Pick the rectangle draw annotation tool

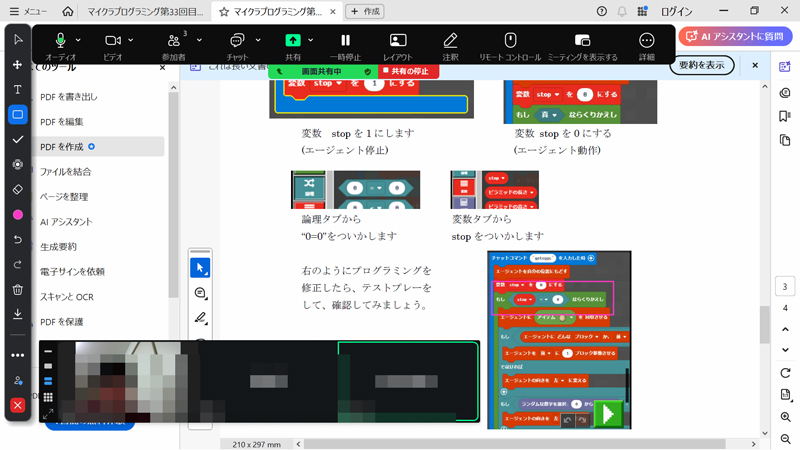pyautogui.click(x=17, y=115)
